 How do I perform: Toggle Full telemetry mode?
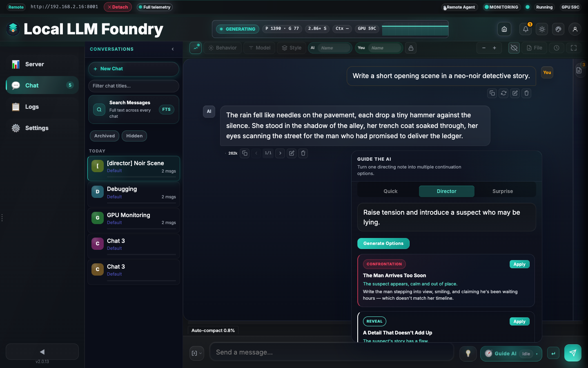[154, 7]
